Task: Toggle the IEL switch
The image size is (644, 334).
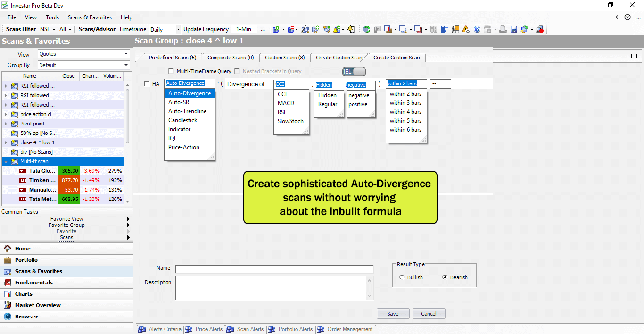Action: coord(354,72)
